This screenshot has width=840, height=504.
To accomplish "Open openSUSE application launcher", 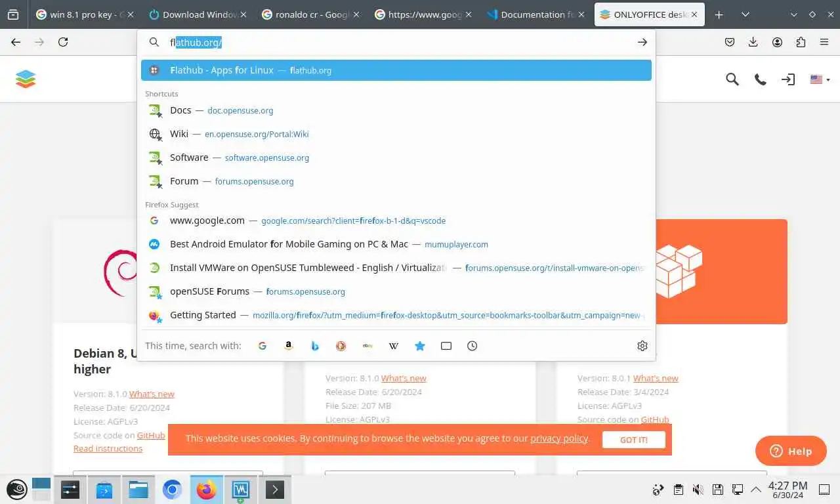I will [16, 489].
